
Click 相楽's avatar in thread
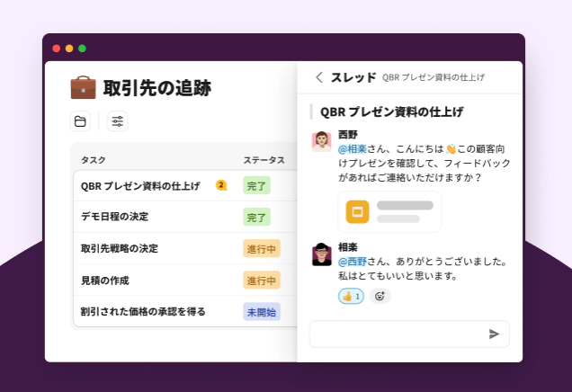pos(321,254)
